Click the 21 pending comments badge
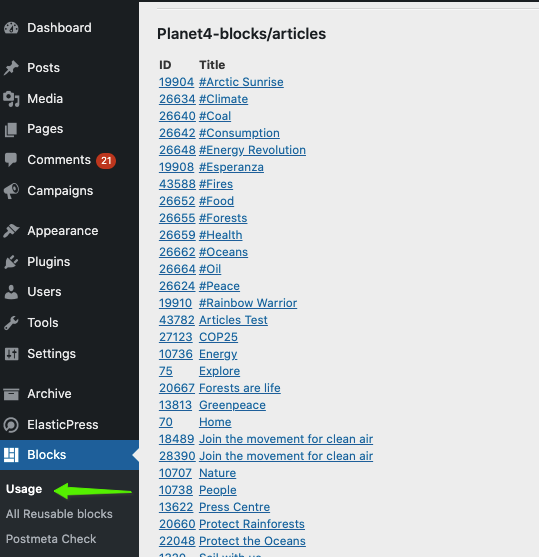 (x=106, y=161)
